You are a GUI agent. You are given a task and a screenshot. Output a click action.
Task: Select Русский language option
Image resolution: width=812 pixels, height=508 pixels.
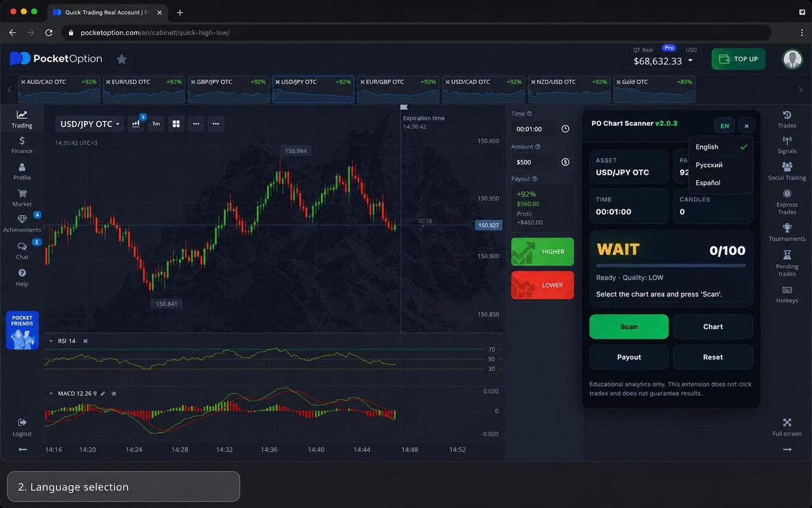721,164
